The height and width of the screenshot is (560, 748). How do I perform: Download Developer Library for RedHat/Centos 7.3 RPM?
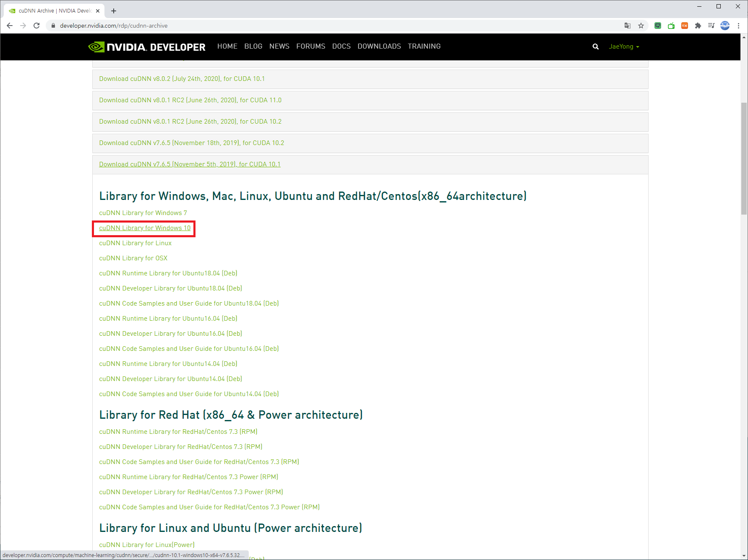(181, 447)
